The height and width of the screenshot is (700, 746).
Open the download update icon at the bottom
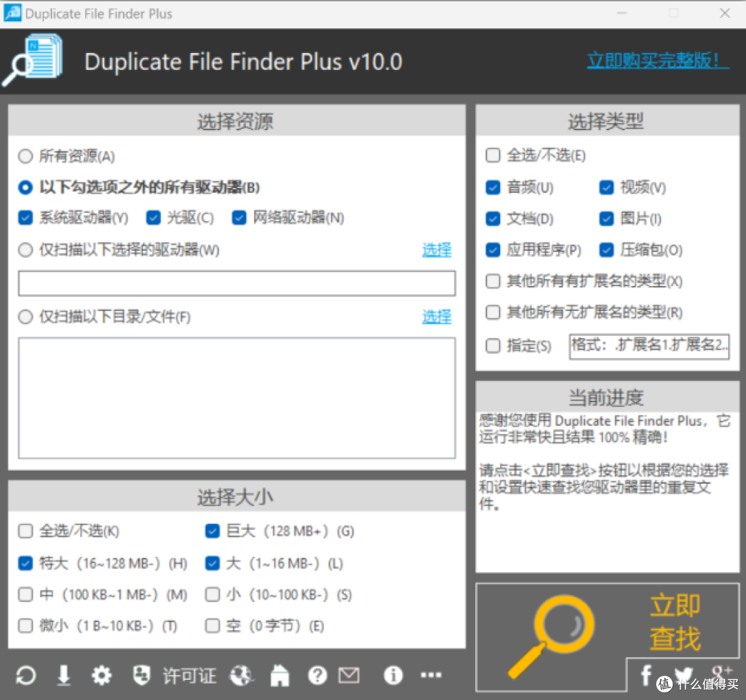(x=64, y=675)
